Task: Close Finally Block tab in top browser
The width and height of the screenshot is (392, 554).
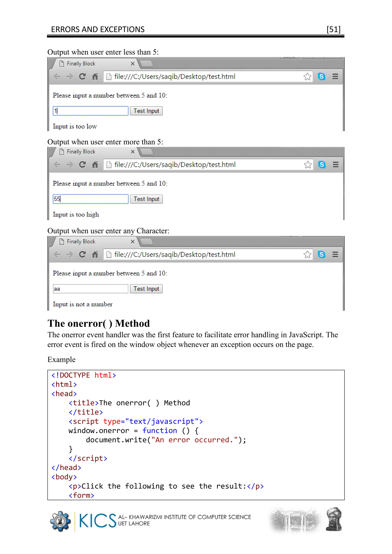Action: (x=132, y=64)
